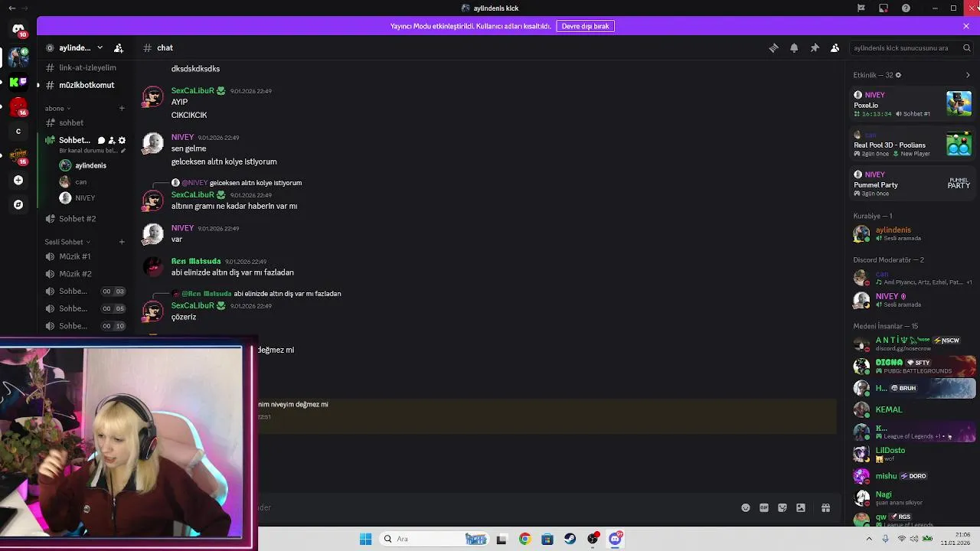Image resolution: width=980 pixels, height=551 pixels.
Task: Open chat for Sohbet voice channel
Action: click(101, 140)
